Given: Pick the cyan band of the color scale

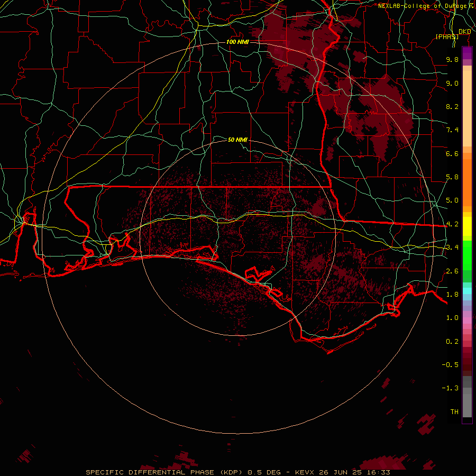Looking at the screenshot, I should [467, 291].
